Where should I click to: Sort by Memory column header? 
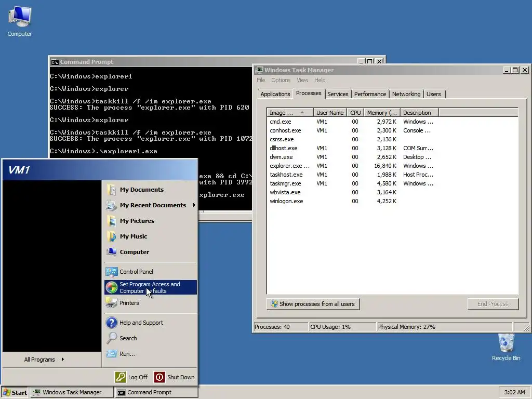382,113
